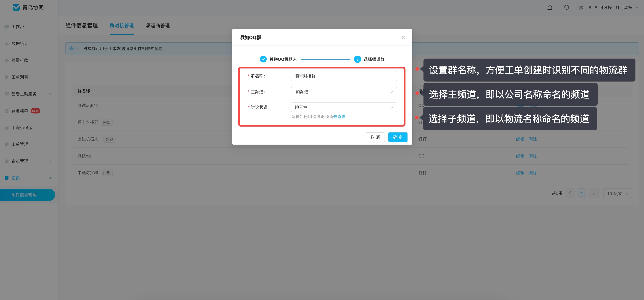Click the user avatar icon in header
Viewport: 644px width, 300px height.
click(x=590, y=8)
